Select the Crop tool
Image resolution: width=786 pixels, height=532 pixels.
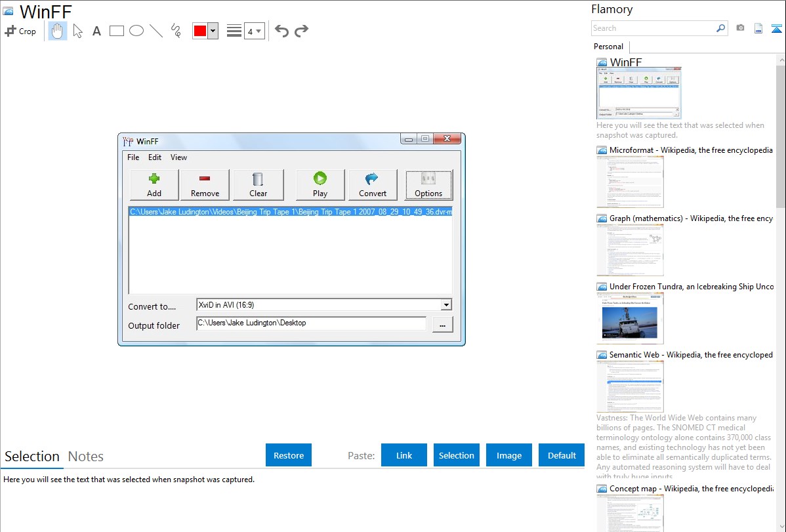click(x=20, y=31)
